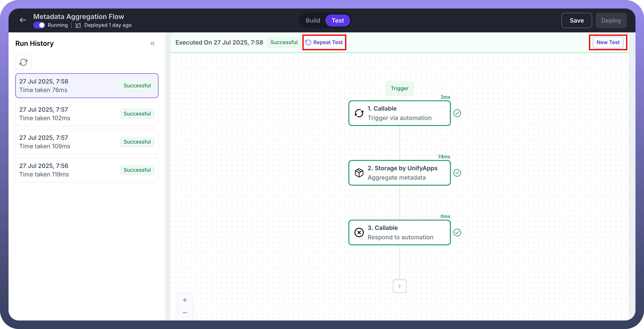644x329 pixels.
Task: Add step using dashed plus box
Action: 399,286
